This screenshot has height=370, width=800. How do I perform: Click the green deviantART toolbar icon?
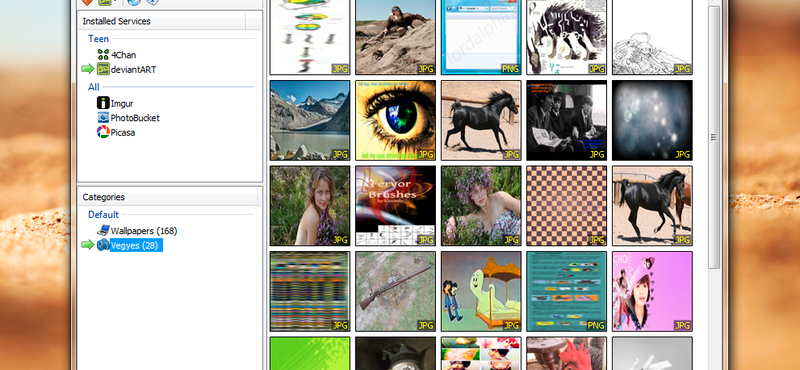point(105,3)
